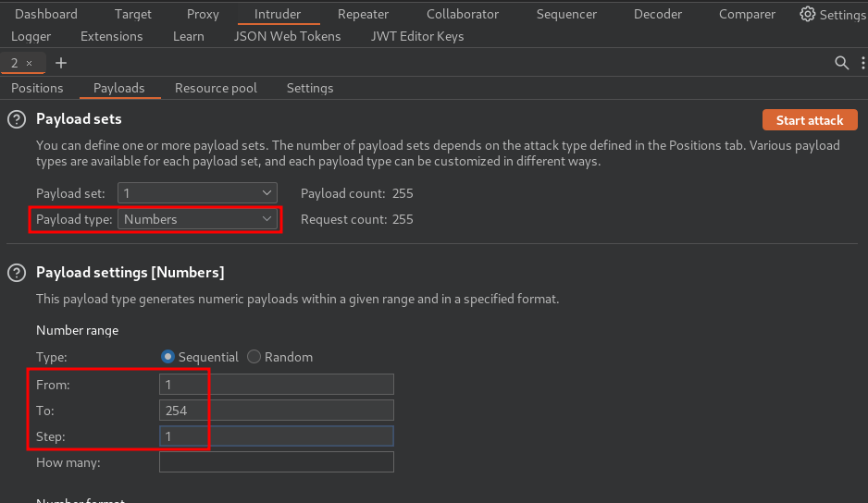Click the From number field
Screen dimensions: 868x503
(277, 384)
